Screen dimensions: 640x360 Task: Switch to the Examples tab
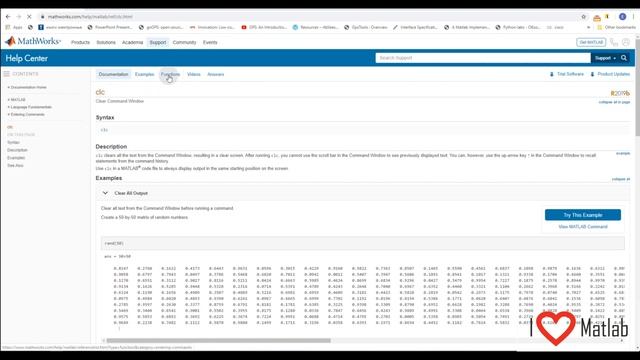144,74
